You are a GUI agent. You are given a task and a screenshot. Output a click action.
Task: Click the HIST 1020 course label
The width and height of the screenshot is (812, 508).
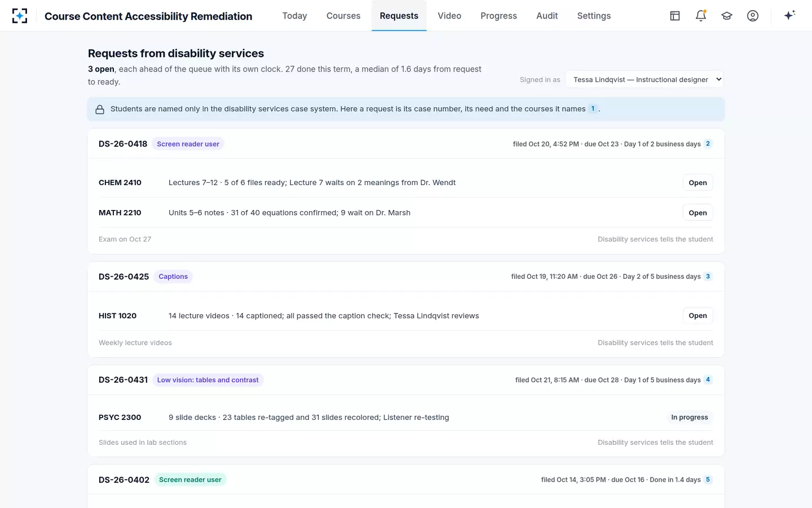(x=117, y=316)
